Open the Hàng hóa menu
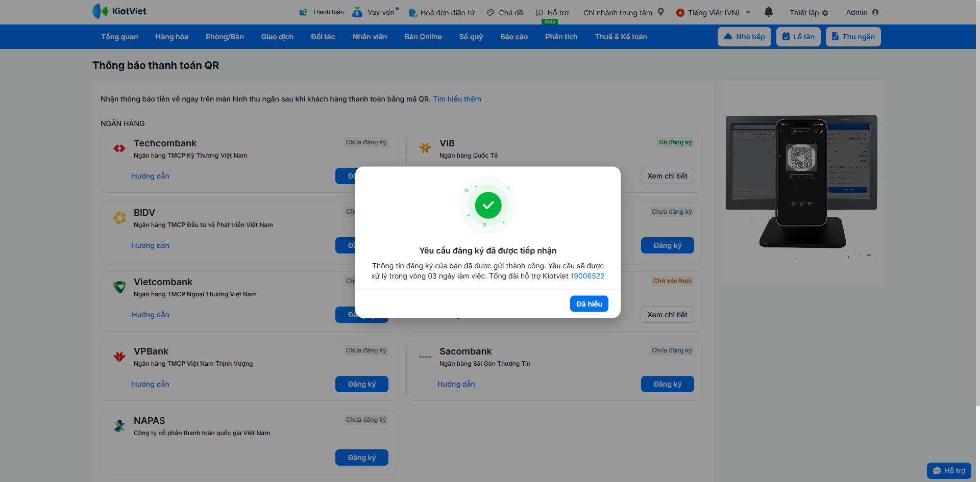This screenshot has width=980, height=482. pos(172,37)
